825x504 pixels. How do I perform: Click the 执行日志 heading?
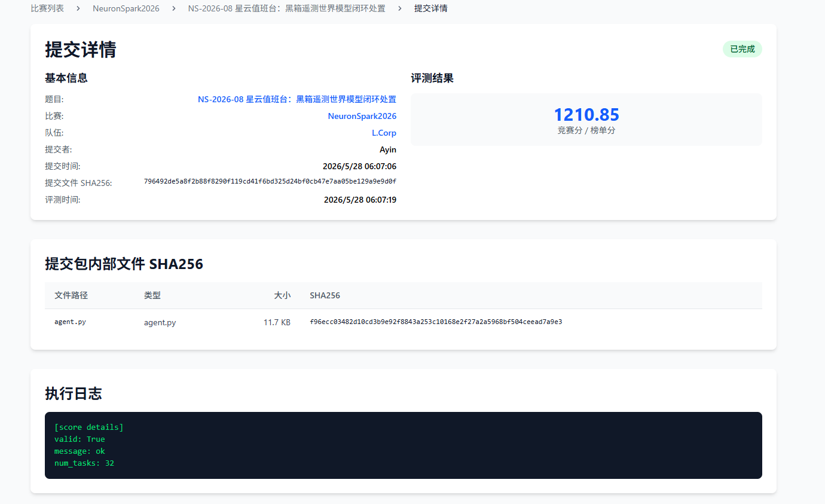[74, 393]
